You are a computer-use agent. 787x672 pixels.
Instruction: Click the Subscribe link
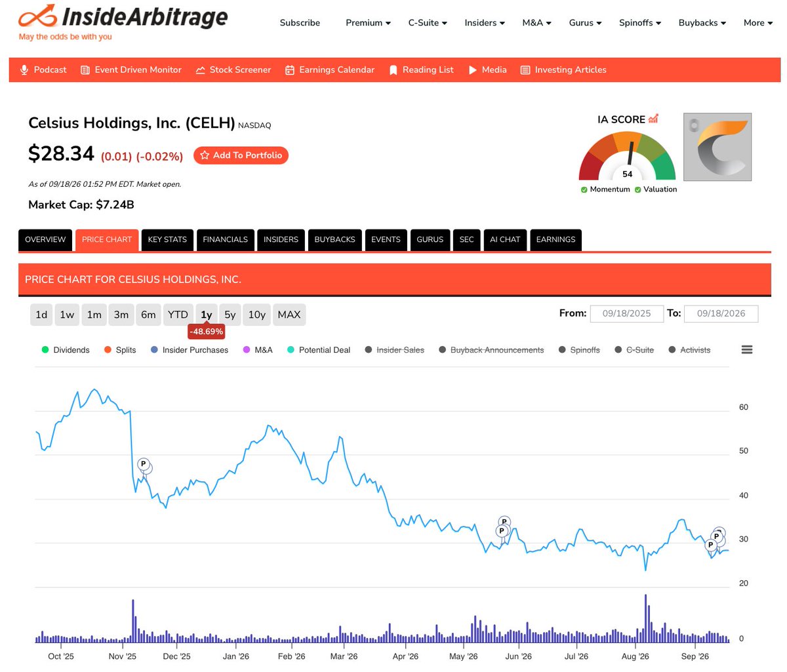pos(300,23)
